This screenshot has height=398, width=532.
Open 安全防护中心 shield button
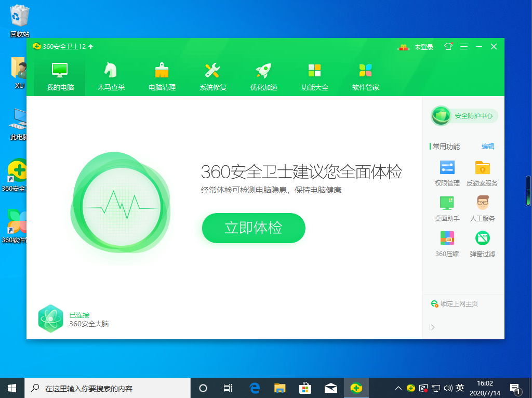(464, 116)
